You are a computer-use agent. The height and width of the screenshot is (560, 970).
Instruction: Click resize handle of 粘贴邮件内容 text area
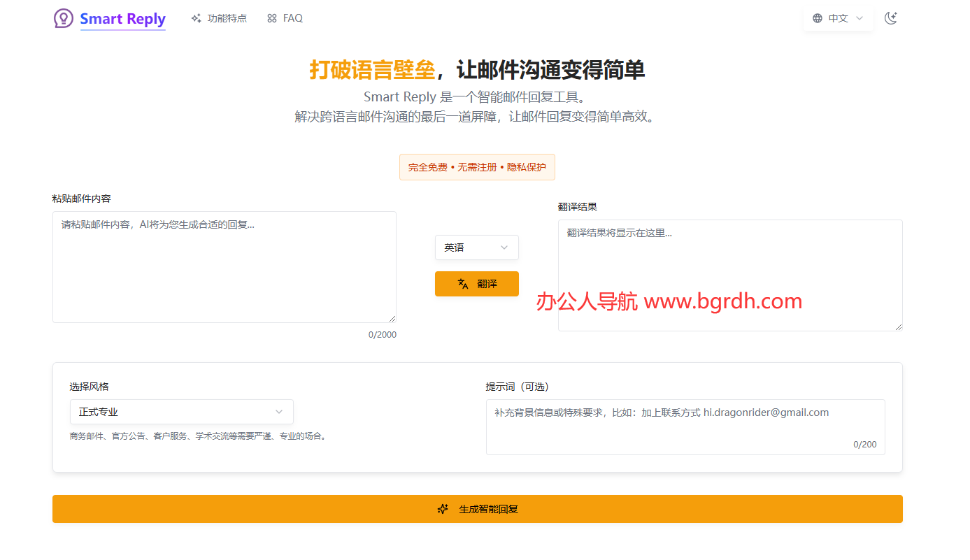click(x=392, y=318)
